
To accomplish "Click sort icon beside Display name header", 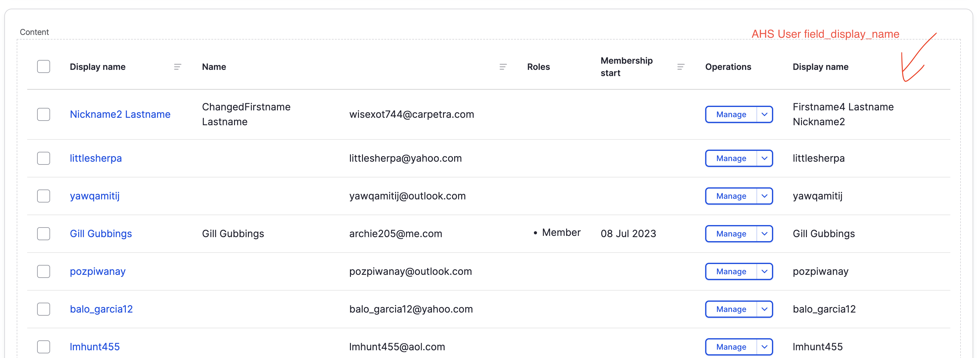I will click(x=177, y=67).
